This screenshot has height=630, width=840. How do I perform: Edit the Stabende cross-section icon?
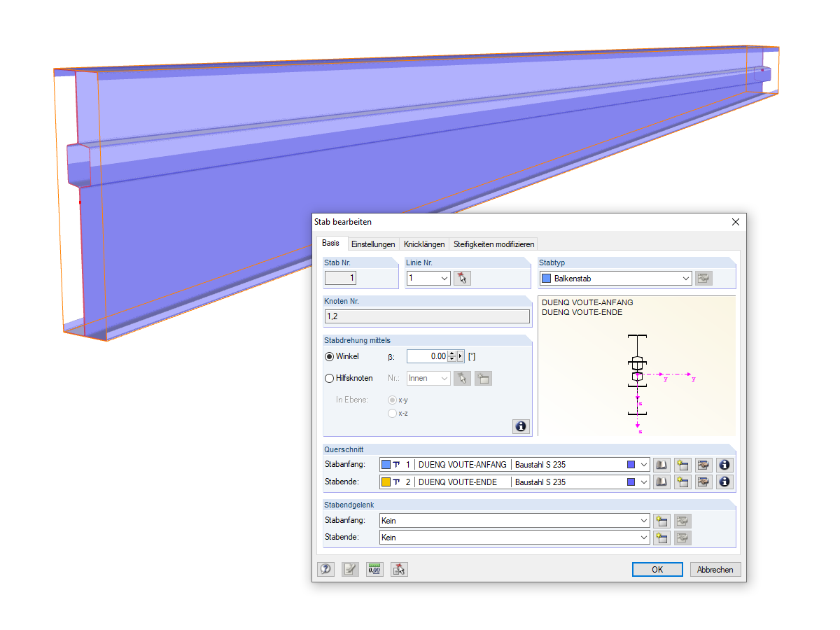point(703,482)
